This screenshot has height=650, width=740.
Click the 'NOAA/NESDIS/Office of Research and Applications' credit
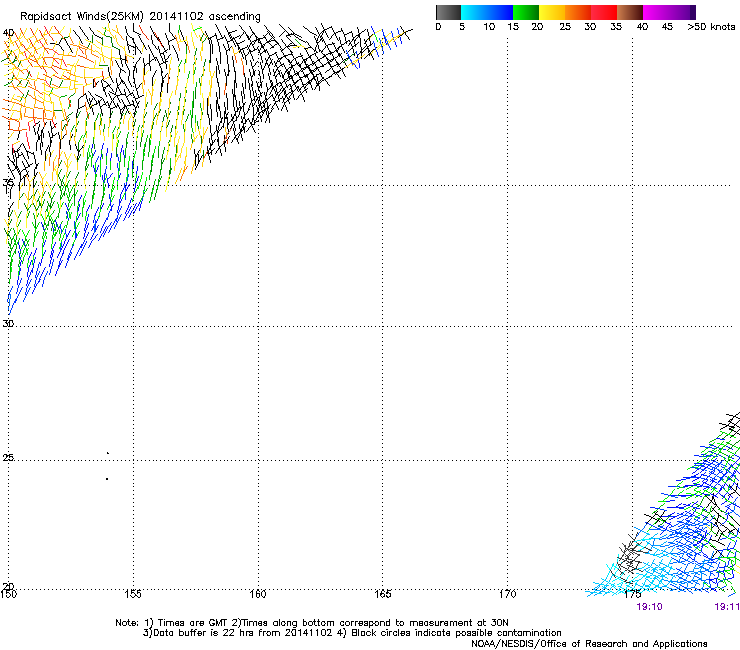(x=589, y=643)
